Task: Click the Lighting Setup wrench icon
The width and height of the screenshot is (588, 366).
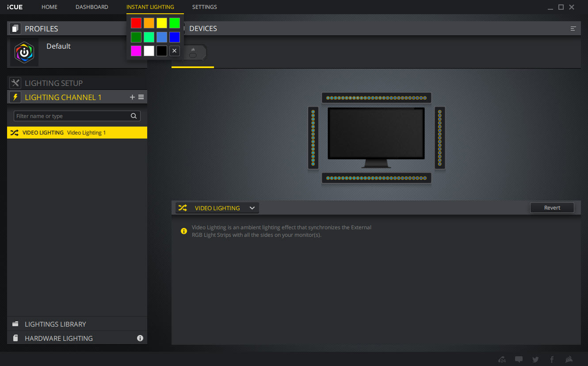Action: tap(15, 83)
